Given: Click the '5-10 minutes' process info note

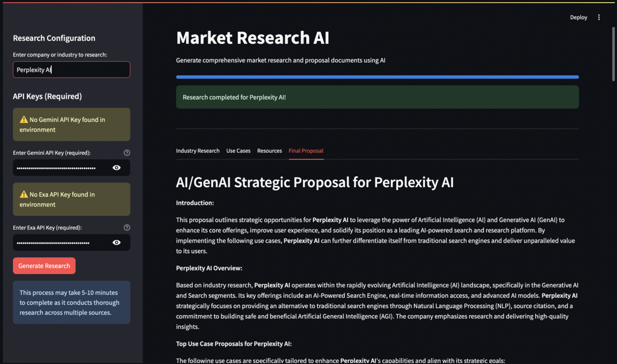Looking at the screenshot, I should tap(71, 302).
